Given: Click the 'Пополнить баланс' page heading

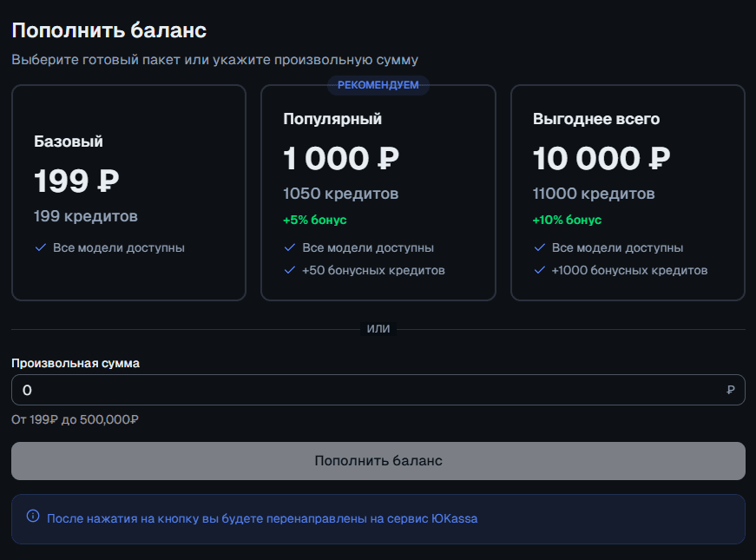Looking at the screenshot, I should pos(108,29).
